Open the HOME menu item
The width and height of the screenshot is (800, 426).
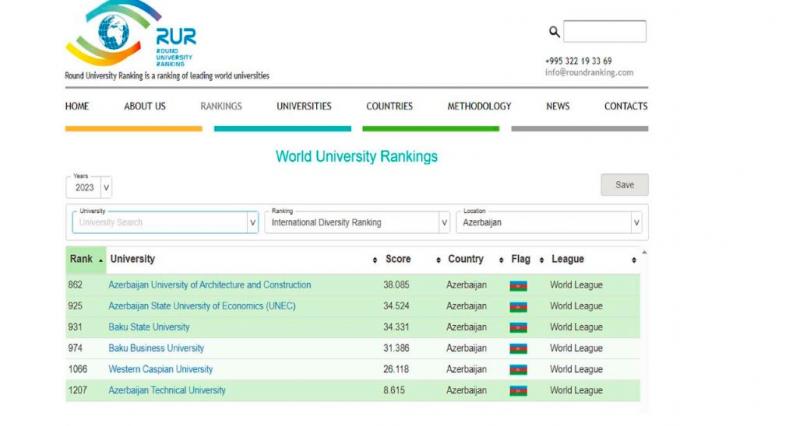(77, 106)
